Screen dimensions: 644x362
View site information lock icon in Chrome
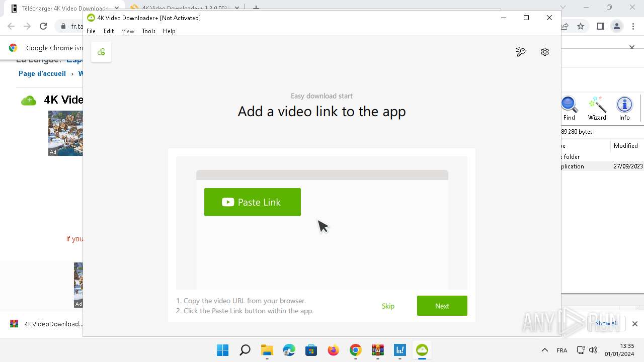click(x=63, y=26)
